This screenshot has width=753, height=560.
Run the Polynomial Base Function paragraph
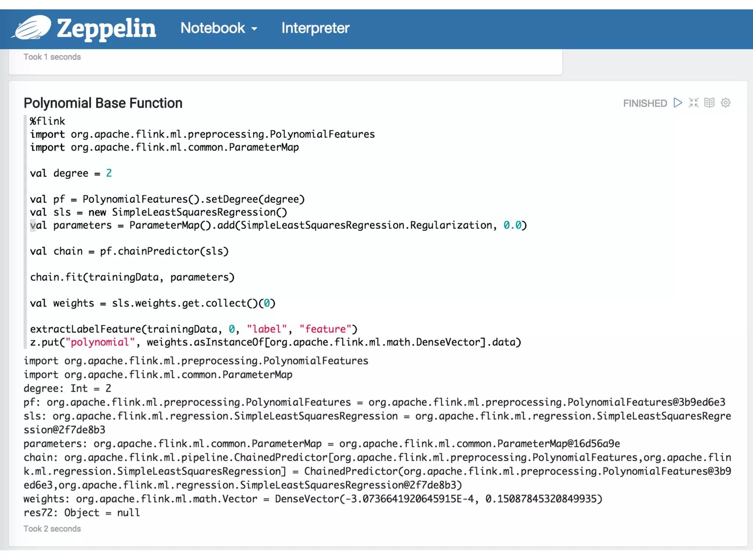click(x=678, y=103)
